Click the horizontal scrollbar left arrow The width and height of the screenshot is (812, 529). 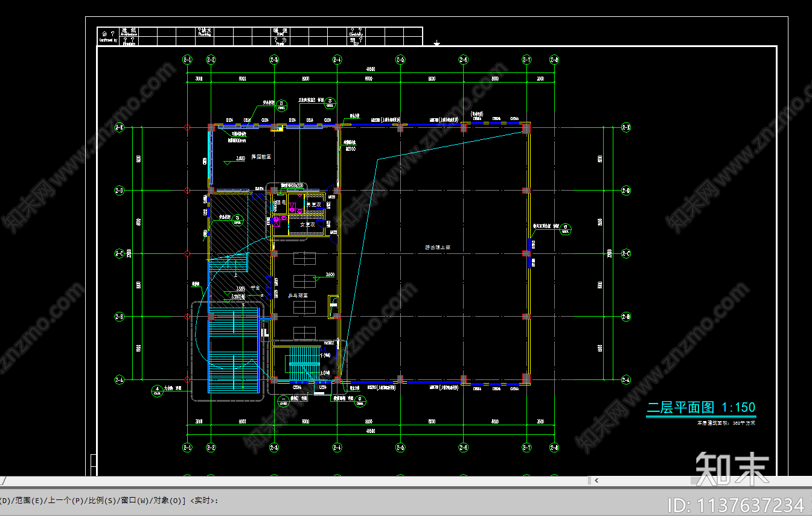pos(597,481)
